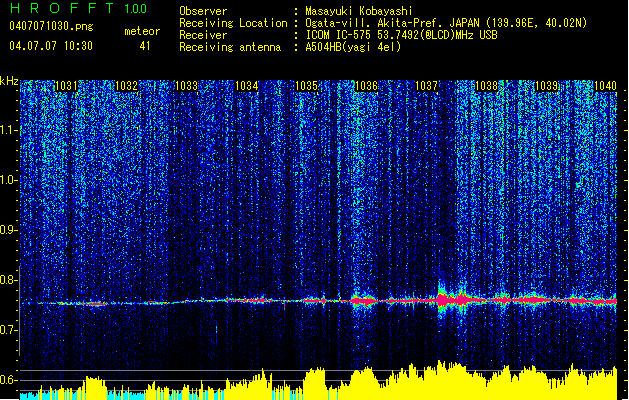
Task: Click the date stamp 04.07.07 10:30
Action: point(51,46)
